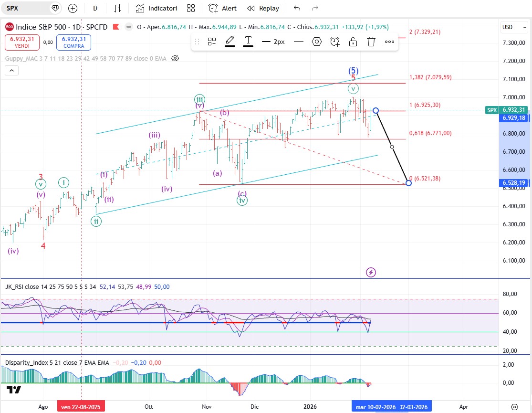
Task: Select the trend line top anchor point
Action: [x=376, y=111]
